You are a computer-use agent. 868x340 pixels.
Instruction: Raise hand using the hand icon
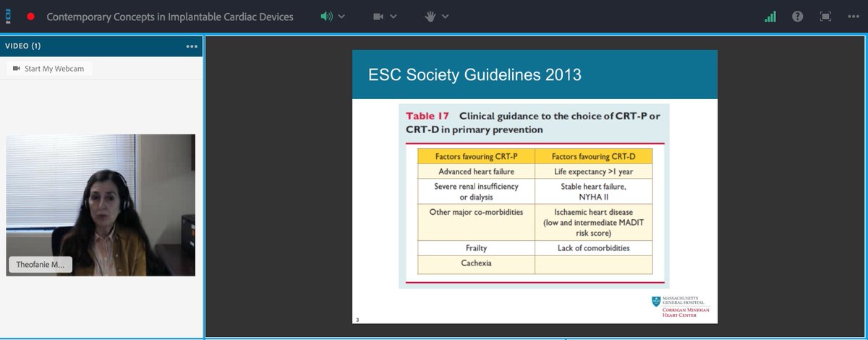coord(430,16)
